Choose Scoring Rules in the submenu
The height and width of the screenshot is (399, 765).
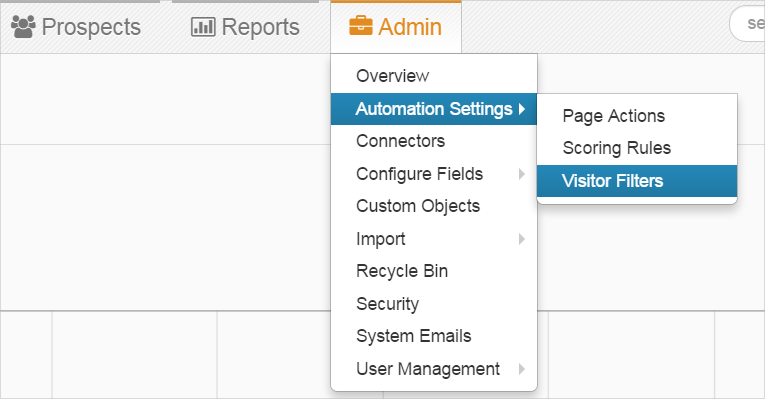[637, 148]
